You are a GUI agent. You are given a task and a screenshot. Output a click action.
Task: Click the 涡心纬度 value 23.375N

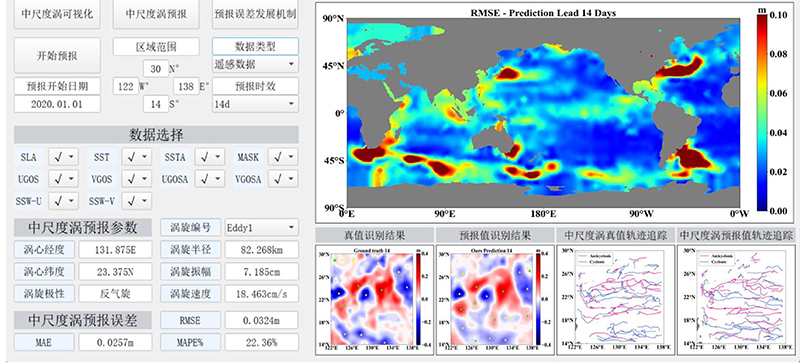point(115,272)
